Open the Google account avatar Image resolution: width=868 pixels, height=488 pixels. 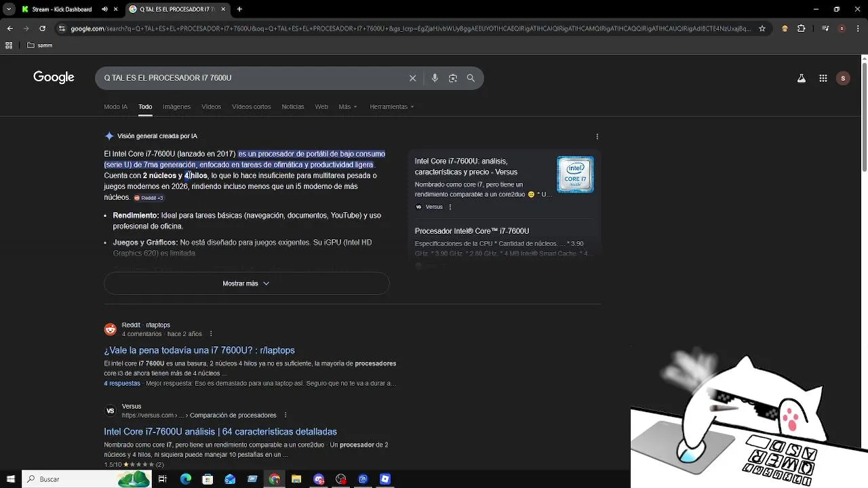(843, 78)
